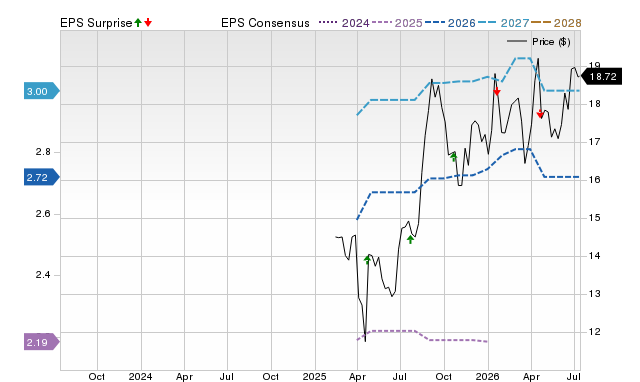640x382 pixels.
Task: Select the green surprise arrow near July 2025
Action: [410, 240]
